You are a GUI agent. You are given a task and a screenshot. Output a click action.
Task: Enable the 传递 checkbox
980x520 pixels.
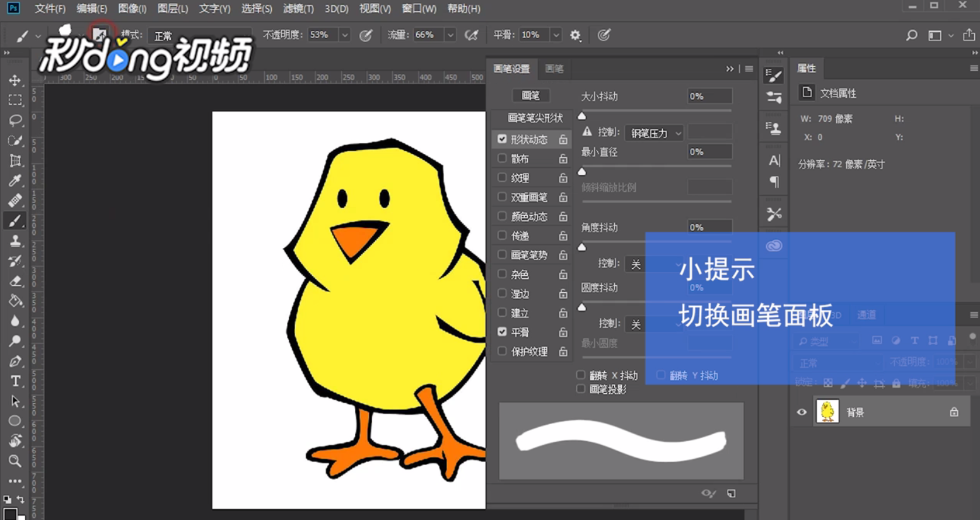click(502, 235)
